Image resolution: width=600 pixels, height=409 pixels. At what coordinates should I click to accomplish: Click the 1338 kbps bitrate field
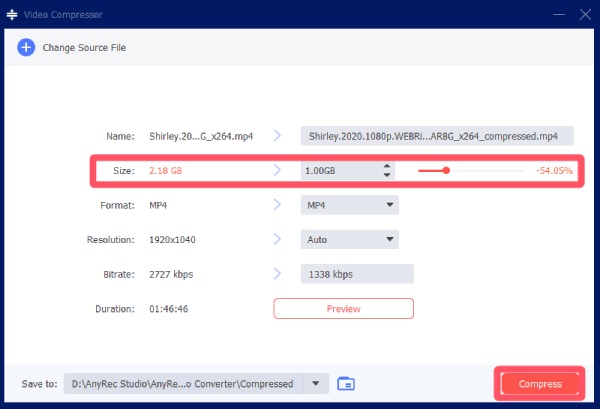click(x=356, y=274)
